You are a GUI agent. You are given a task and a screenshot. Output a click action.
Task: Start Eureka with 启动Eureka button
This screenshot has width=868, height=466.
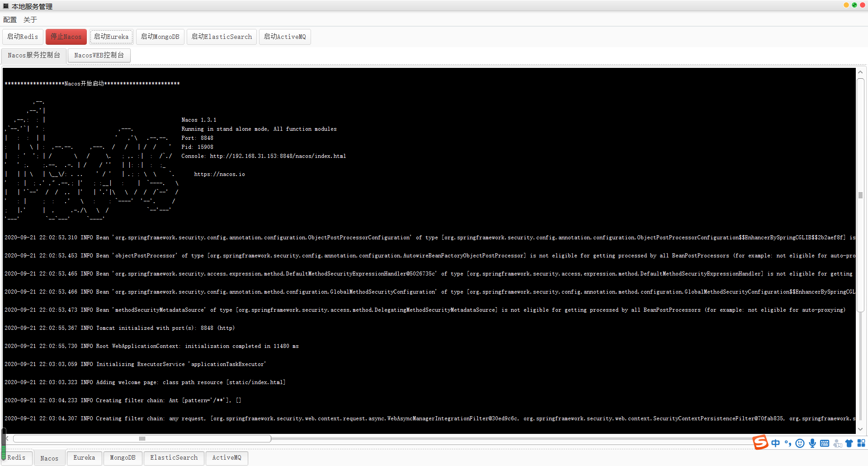(111, 37)
